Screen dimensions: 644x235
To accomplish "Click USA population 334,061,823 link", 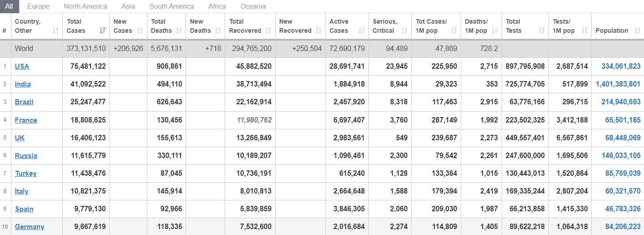I will pyautogui.click(x=621, y=66).
